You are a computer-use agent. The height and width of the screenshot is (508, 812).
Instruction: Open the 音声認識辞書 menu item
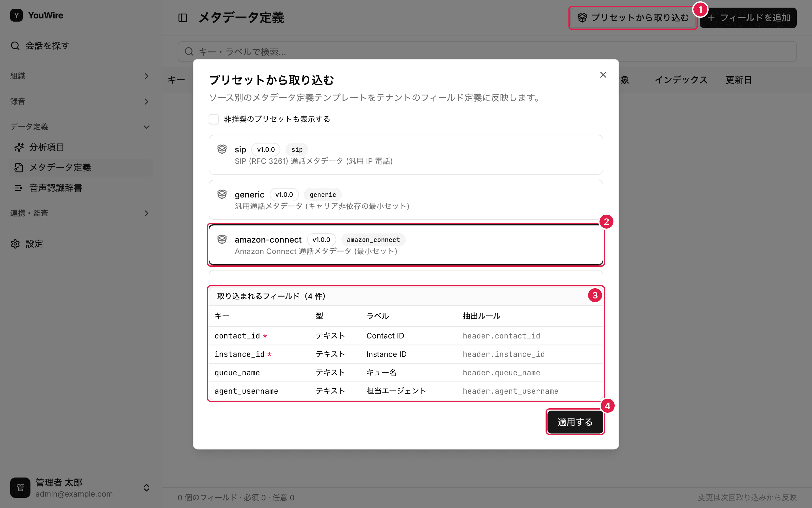pos(81,188)
